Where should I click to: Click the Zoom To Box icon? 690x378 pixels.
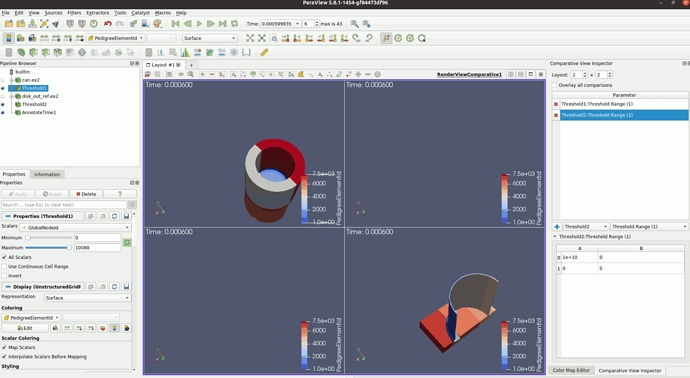pyautogui.click(x=274, y=38)
